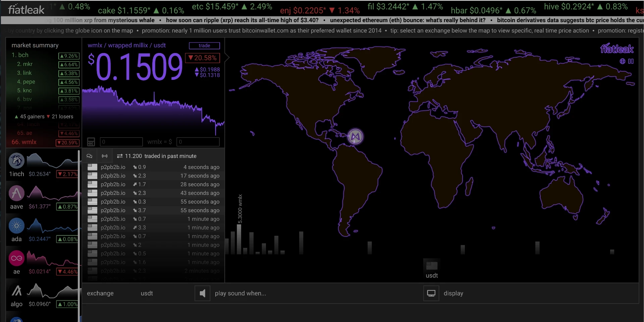Viewport: 644px width, 322px height.
Task: Click the swap arrows icon next to traded volume
Action: [x=120, y=156]
